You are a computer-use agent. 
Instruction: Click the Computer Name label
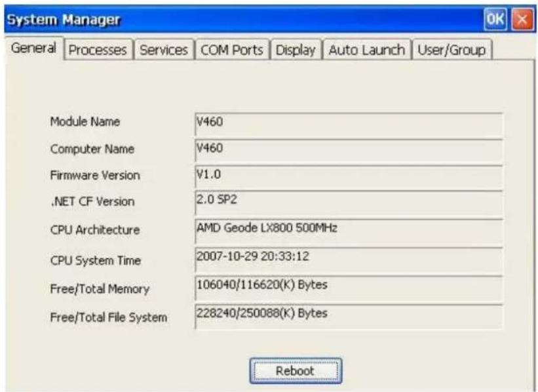tap(92, 149)
